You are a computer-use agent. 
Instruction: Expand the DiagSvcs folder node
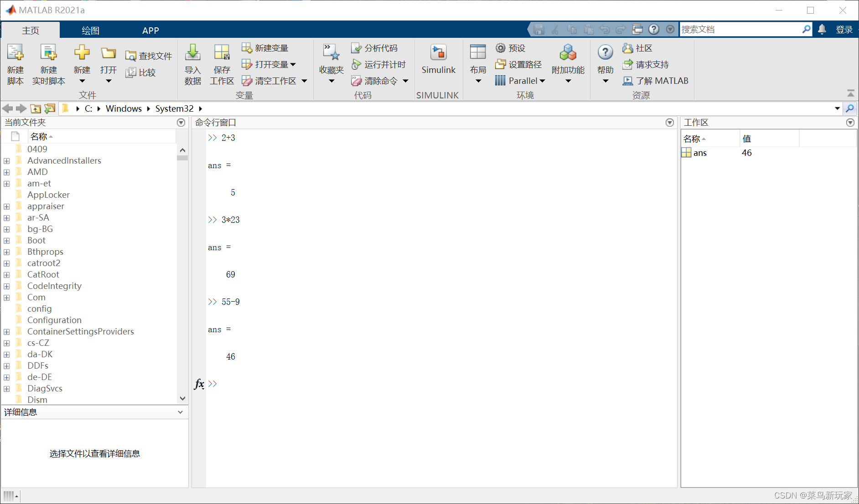7,389
